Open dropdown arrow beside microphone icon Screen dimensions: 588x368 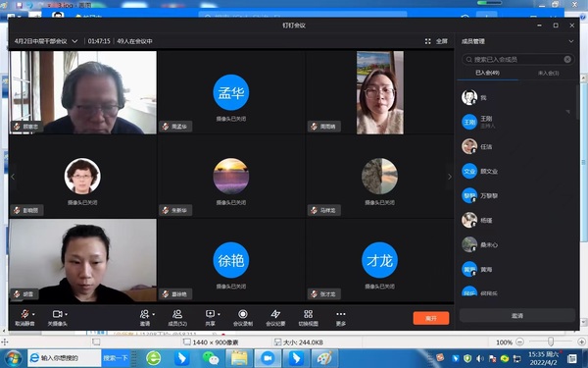(x=33, y=314)
